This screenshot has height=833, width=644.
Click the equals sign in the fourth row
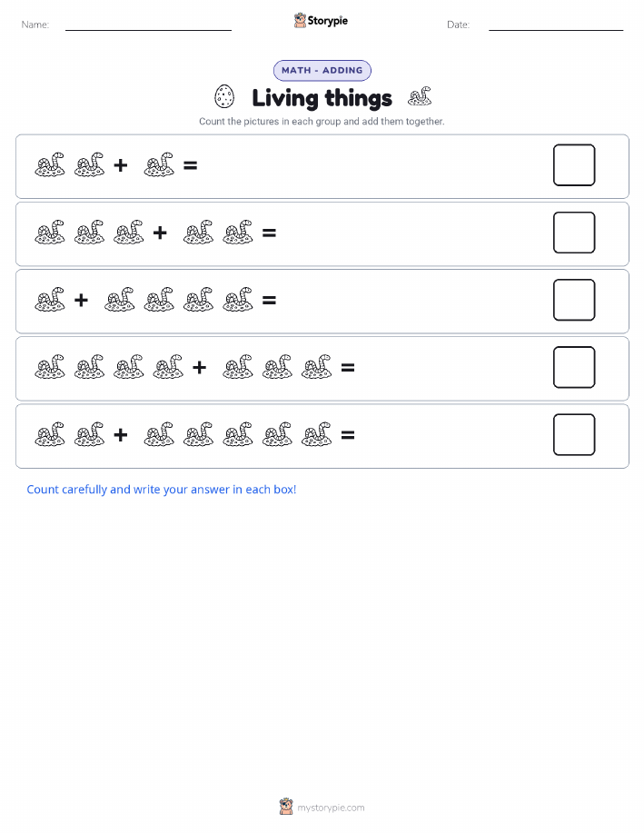(348, 367)
